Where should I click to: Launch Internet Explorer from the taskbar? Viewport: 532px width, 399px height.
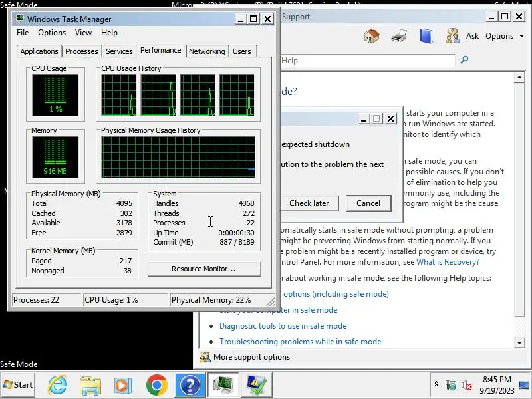coord(58,385)
